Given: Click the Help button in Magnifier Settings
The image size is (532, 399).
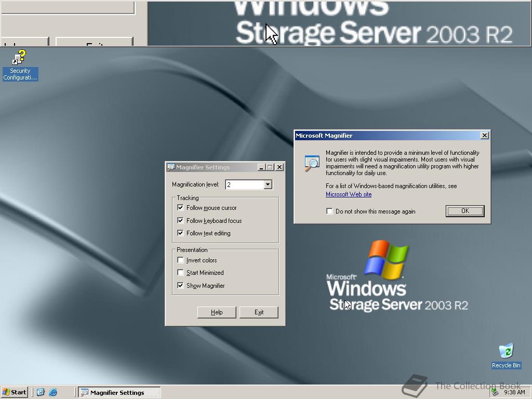Looking at the screenshot, I should click(x=217, y=312).
